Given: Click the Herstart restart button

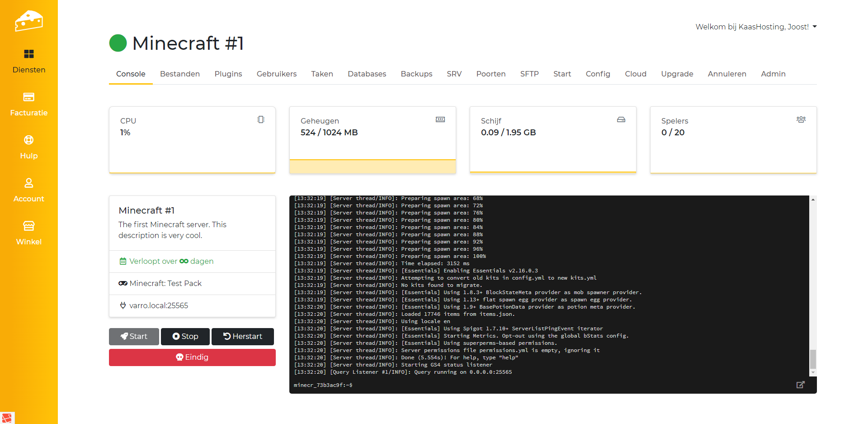Looking at the screenshot, I should click(243, 336).
